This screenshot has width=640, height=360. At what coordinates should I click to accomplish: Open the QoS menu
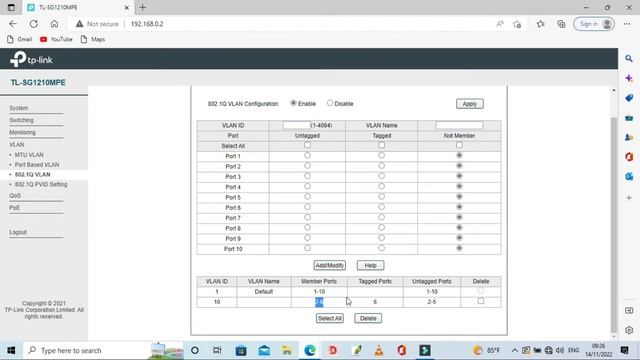click(15, 196)
